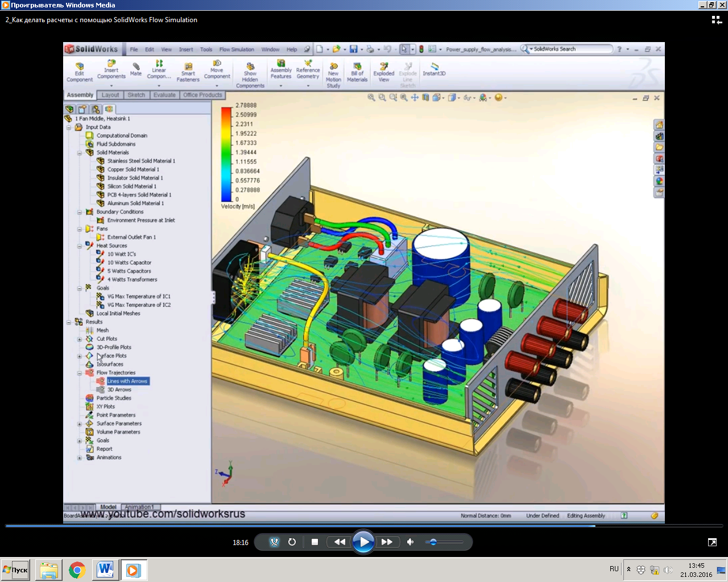Image resolution: width=728 pixels, height=582 pixels.
Task: Play the video in Windows Media Player
Action: pyautogui.click(x=363, y=542)
